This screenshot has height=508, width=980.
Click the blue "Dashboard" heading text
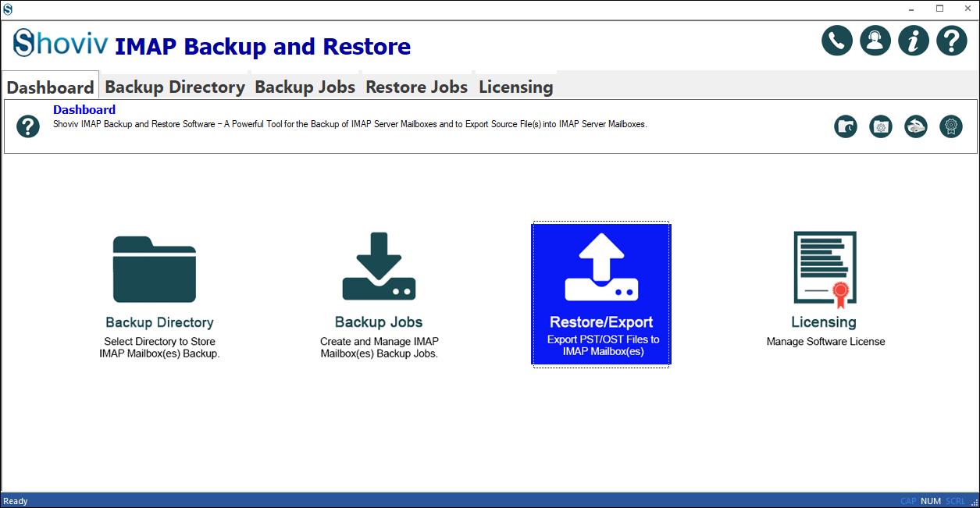(x=84, y=110)
